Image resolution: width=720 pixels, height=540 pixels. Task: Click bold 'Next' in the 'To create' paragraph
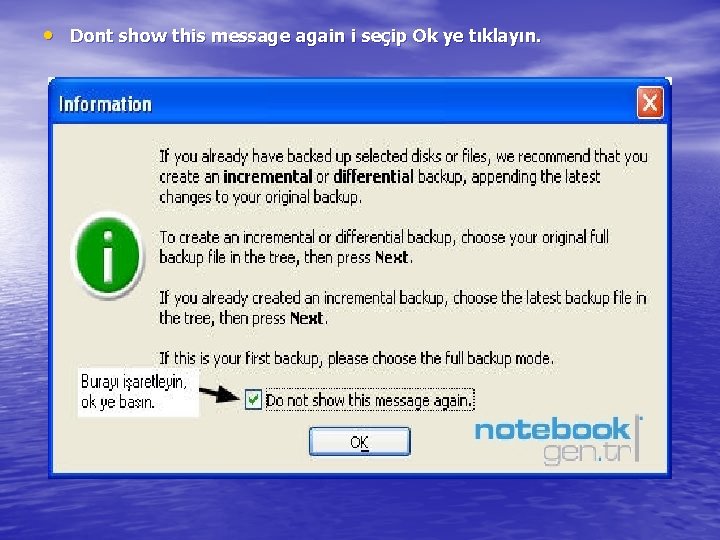[391, 258]
